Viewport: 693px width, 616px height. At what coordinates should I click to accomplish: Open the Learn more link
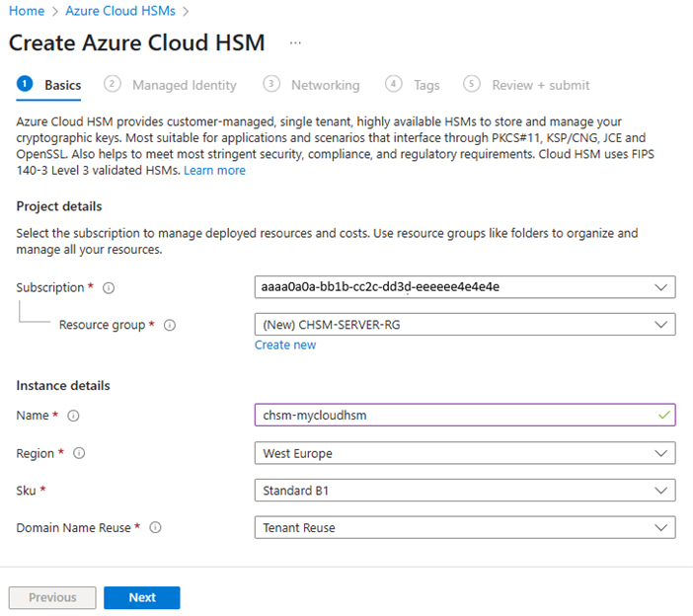(x=214, y=171)
